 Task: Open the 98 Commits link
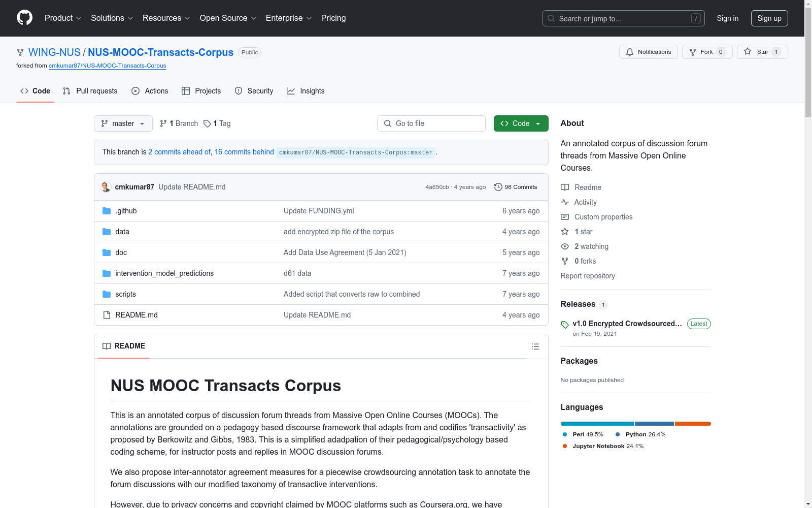[516, 187]
